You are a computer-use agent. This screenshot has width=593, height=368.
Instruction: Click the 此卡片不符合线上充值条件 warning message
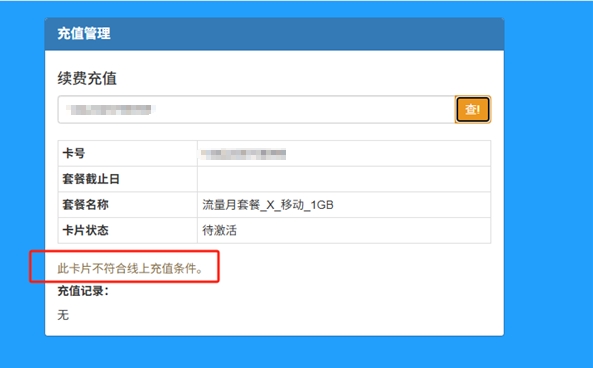pos(130,269)
